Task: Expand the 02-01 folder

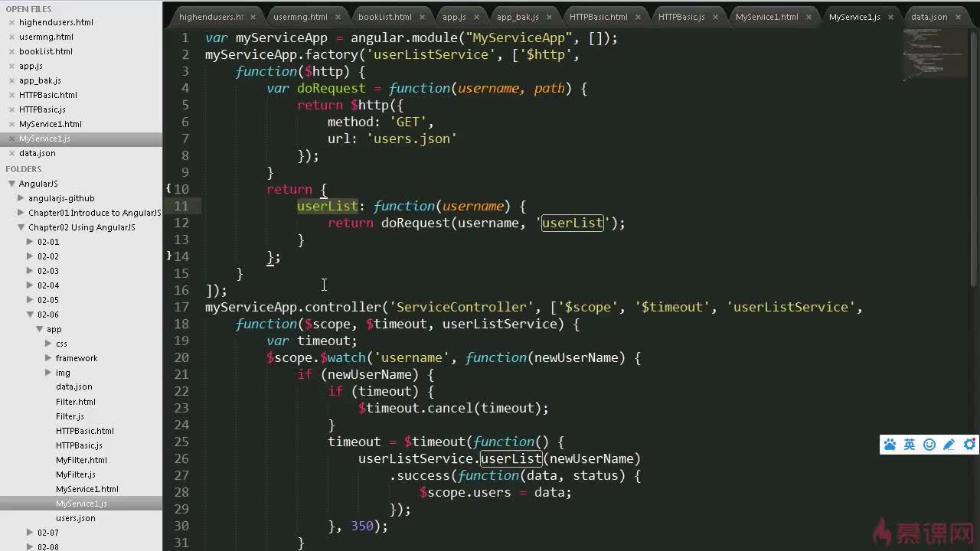Action: 31,242
